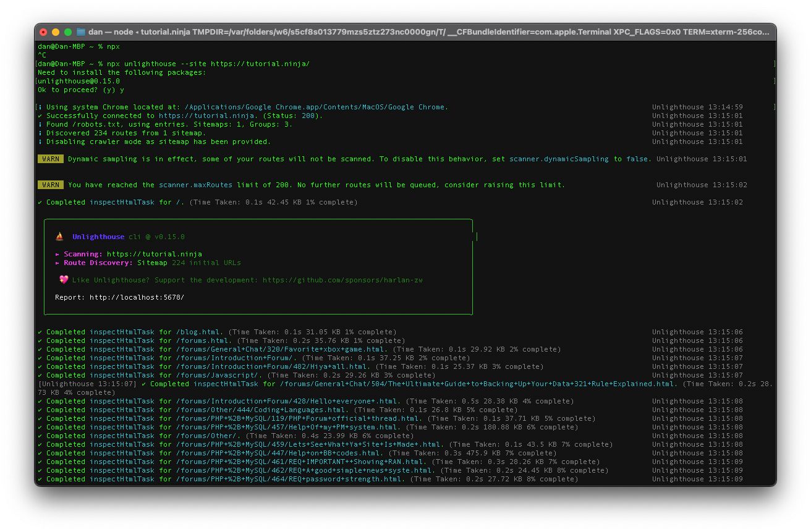Click the 'Unlighthouse 13:14:59' timestamp
This screenshot has height=532, width=811.
pyautogui.click(x=697, y=107)
